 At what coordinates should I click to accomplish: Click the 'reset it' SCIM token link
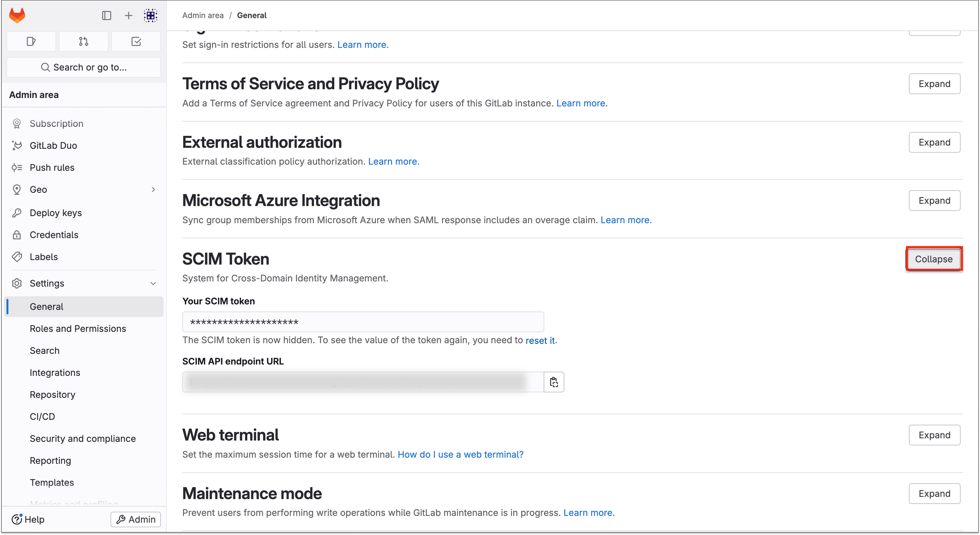point(540,340)
